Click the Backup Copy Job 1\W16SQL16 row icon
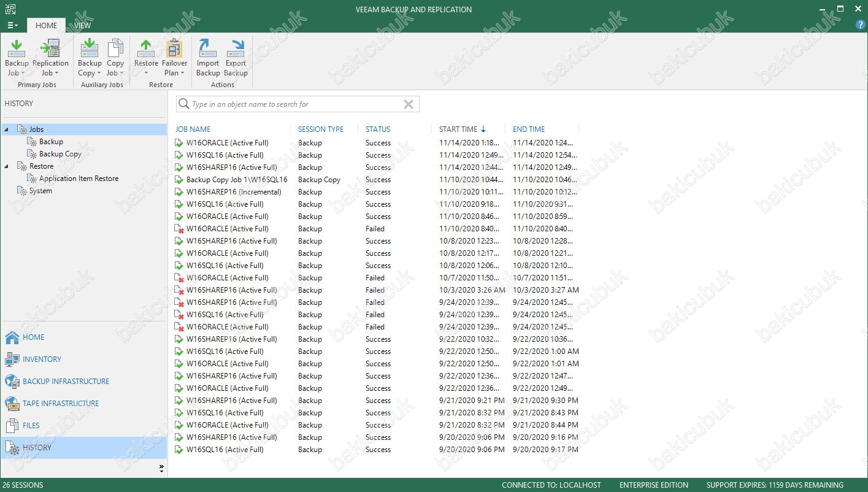This screenshot has width=868, height=492. pyautogui.click(x=179, y=180)
